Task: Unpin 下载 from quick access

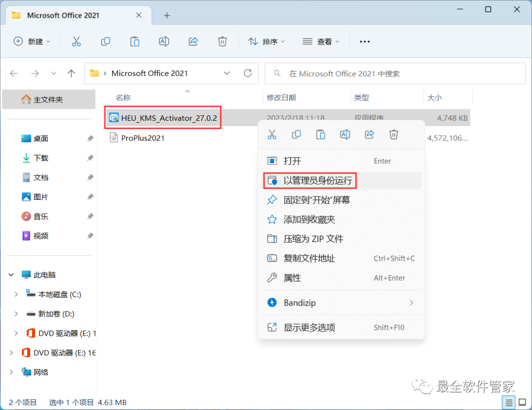Action: [x=90, y=158]
